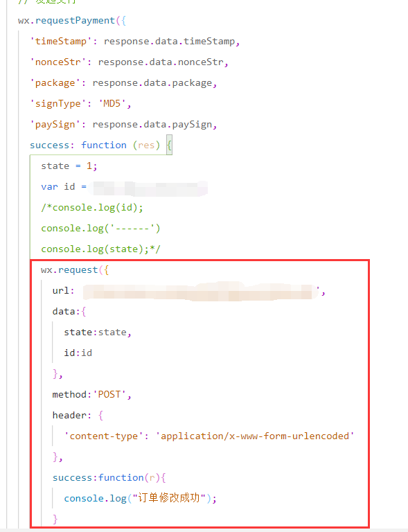Viewport: 408px width, 532px height.
Task: Click the method:'POST', line
Action: click(x=91, y=395)
